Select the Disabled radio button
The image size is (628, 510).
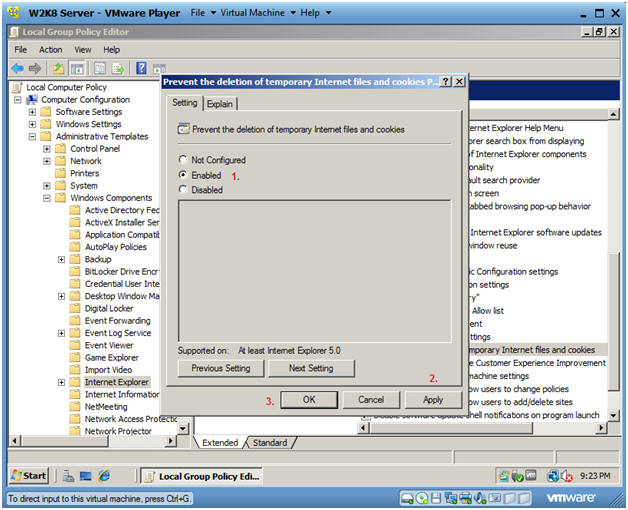click(183, 189)
